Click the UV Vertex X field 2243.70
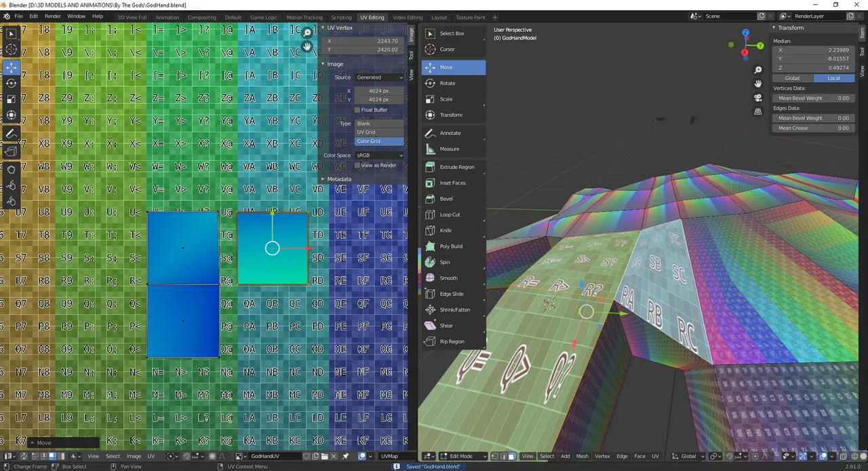This screenshot has height=471, width=868. (x=363, y=41)
